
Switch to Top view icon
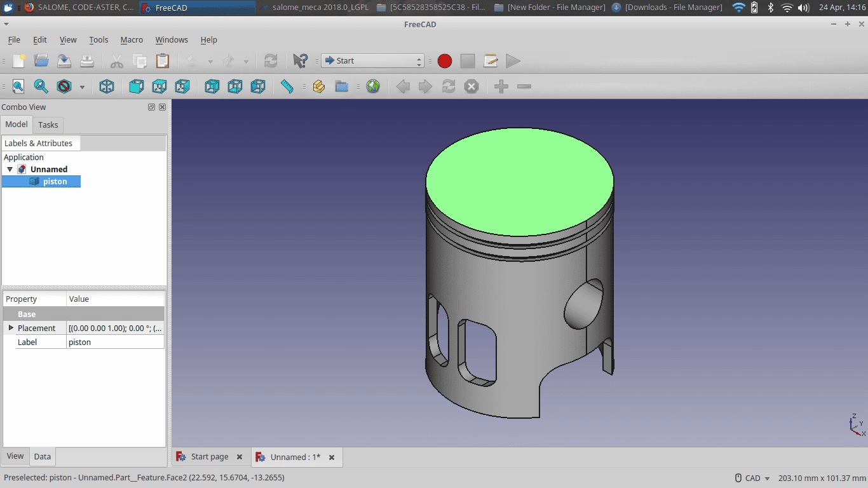[x=159, y=86]
